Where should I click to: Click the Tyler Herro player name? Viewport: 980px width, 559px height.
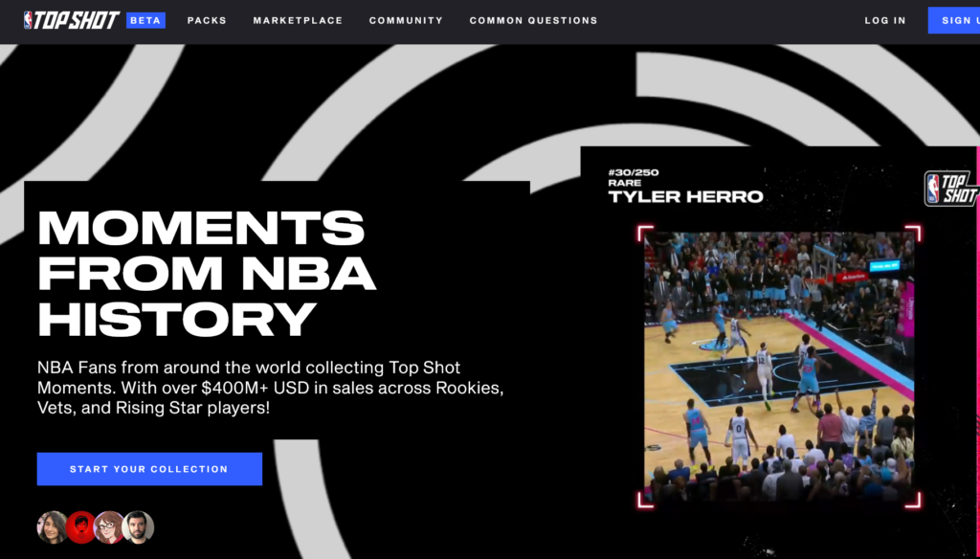pyautogui.click(x=685, y=197)
